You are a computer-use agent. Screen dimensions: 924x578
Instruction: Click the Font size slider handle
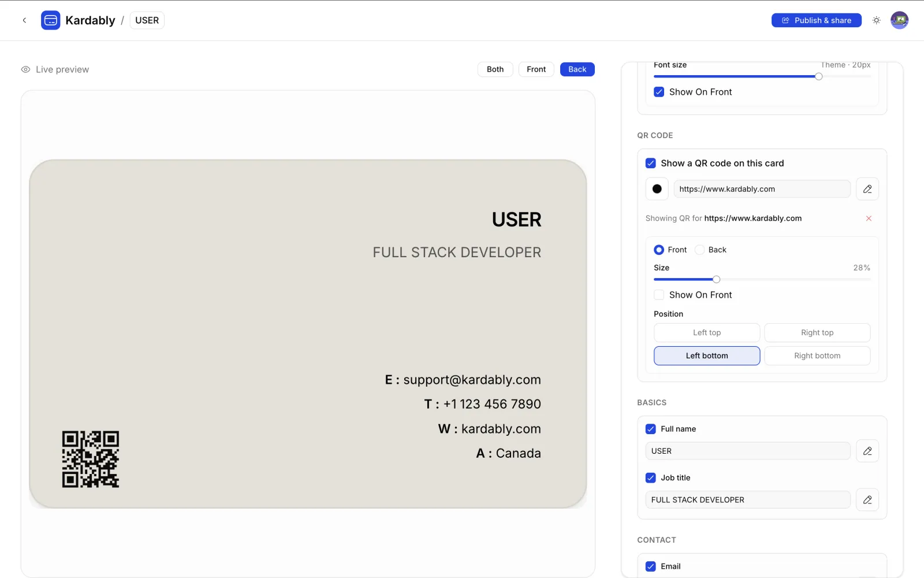pyautogui.click(x=818, y=76)
